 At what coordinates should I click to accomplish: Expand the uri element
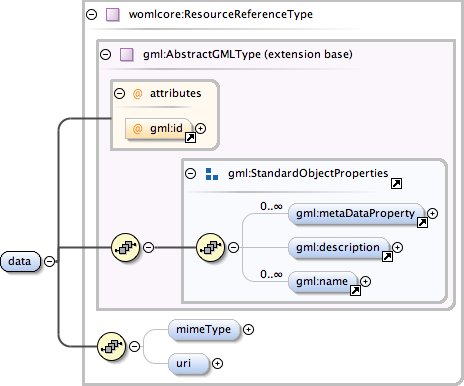point(217,363)
